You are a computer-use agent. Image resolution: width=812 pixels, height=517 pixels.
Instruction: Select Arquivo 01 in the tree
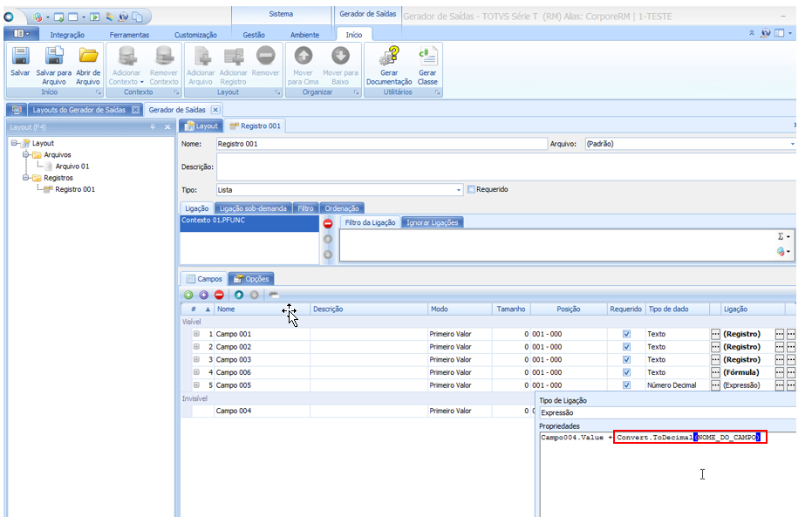tap(72, 167)
